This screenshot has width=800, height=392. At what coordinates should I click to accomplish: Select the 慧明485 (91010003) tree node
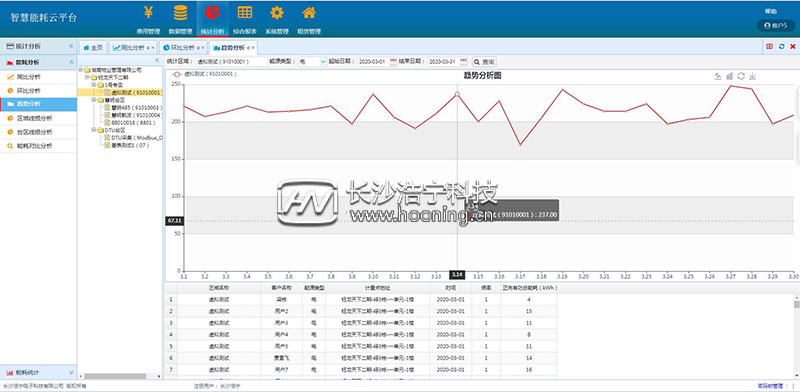pyautogui.click(x=133, y=108)
